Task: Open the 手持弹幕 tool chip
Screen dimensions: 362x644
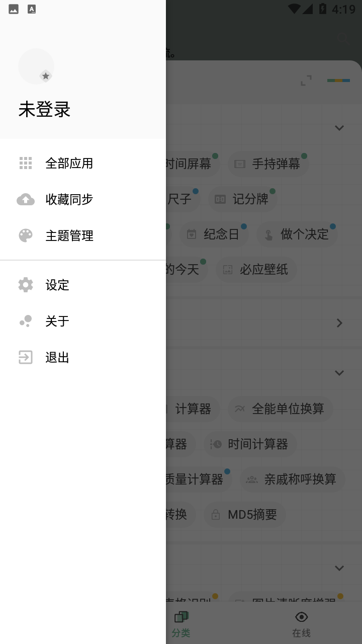Action: (x=268, y=164)
